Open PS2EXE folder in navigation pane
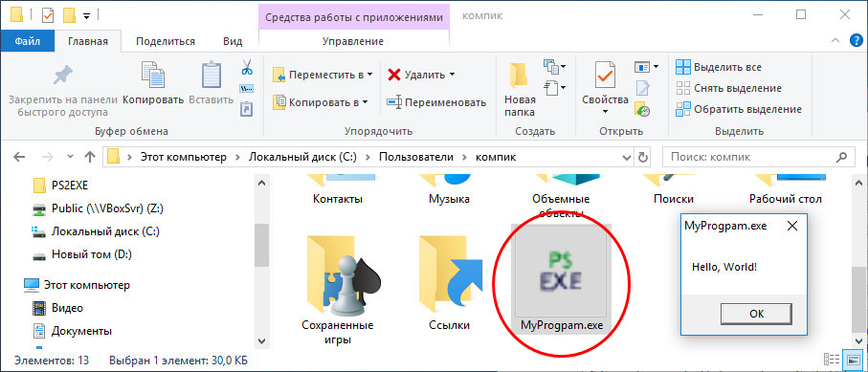 [x=70, y=185]
